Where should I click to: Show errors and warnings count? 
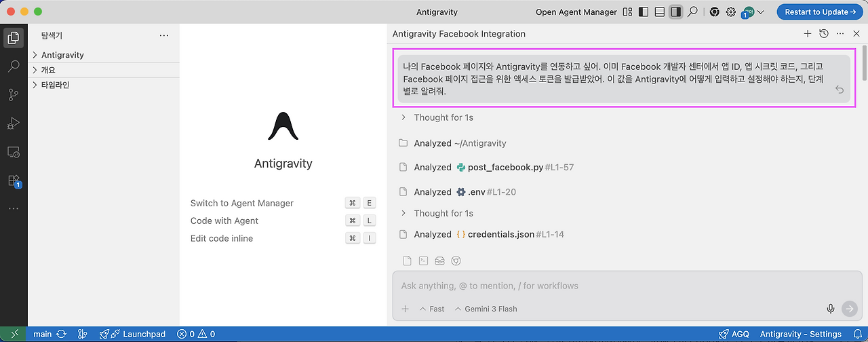coord(196,334)
